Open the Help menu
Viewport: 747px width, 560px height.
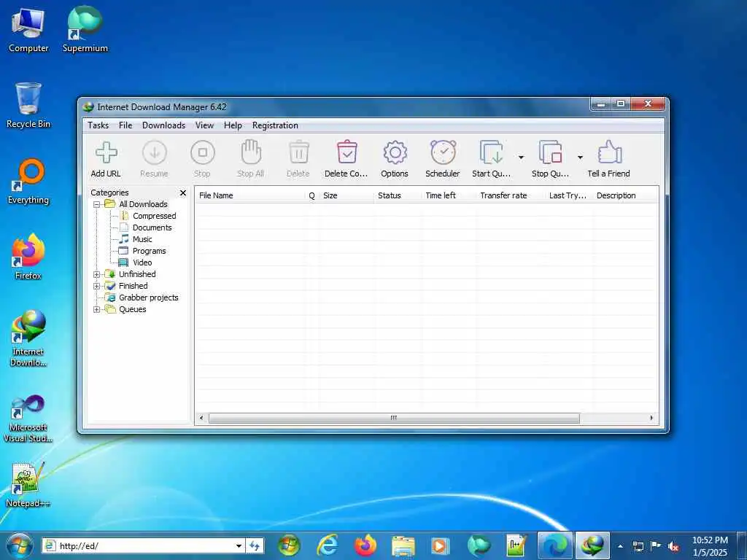[x=233, y=125]
